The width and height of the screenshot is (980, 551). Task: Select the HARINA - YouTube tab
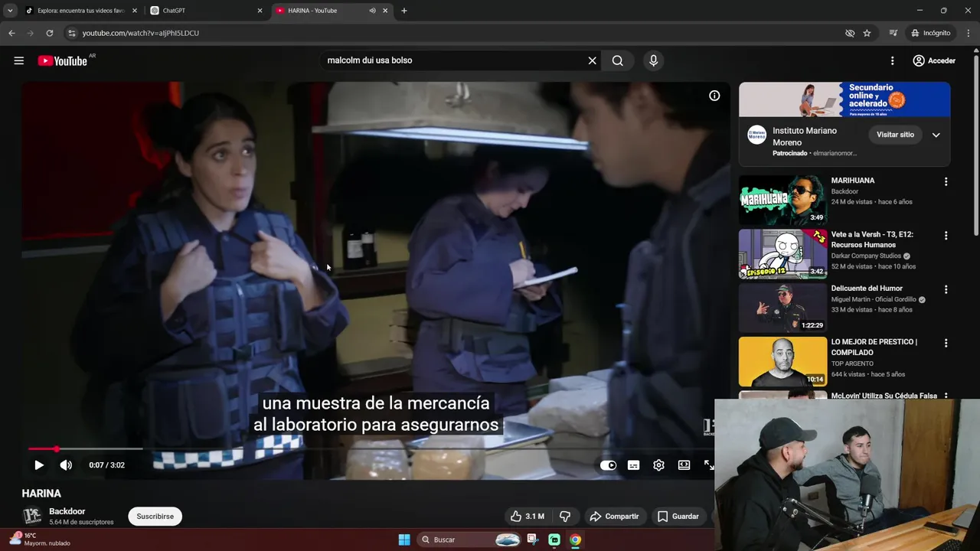click(x=320, y=11)
